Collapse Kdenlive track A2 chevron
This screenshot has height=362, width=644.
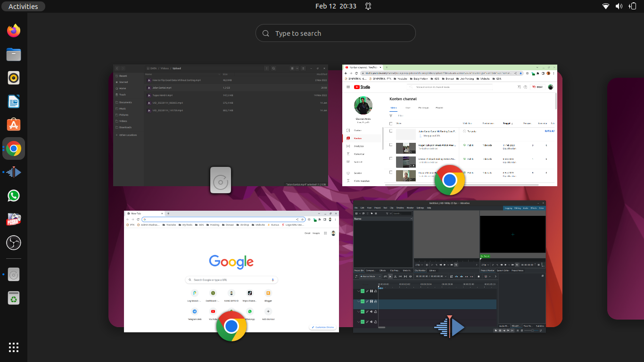point(358,321)
